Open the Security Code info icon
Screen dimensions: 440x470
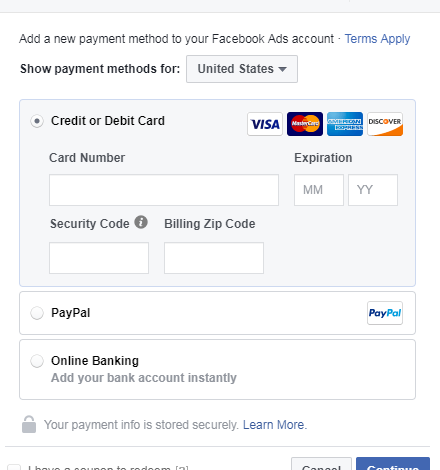[x=141, y=222]
